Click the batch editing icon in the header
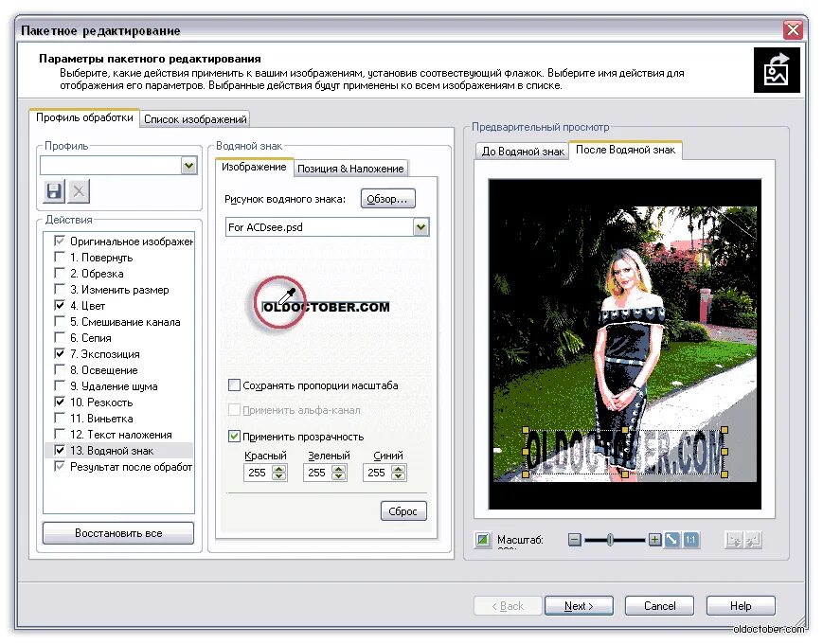This screenshot has height=644, width=823. point(777,70)
